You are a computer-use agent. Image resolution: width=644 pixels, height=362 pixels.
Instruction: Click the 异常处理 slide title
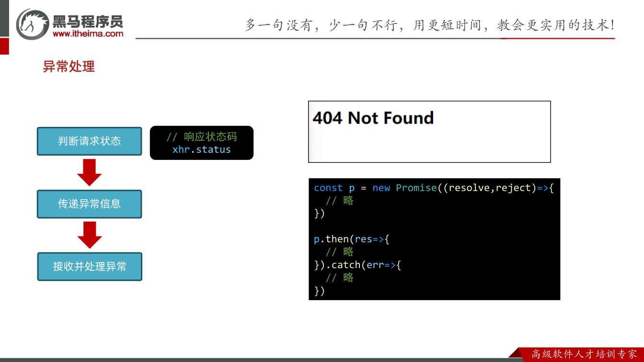click(x=69, y=67)
